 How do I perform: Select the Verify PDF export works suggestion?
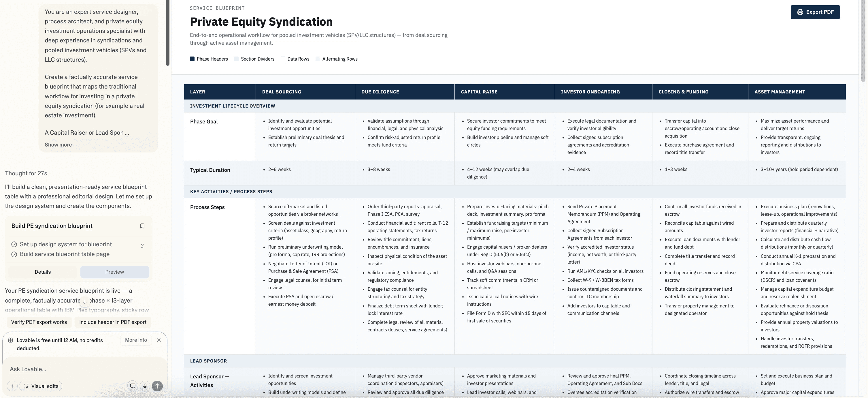pos(39,322)
